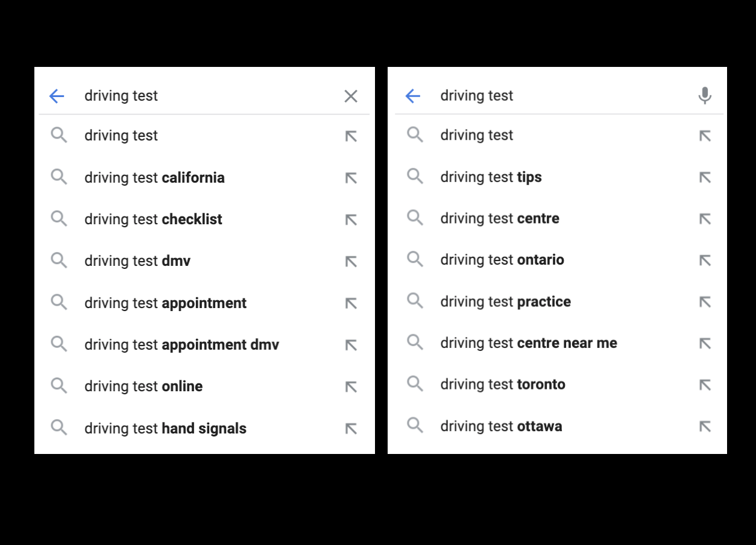Click the refine arrow for 'driving test centre'

pos(704,218)
